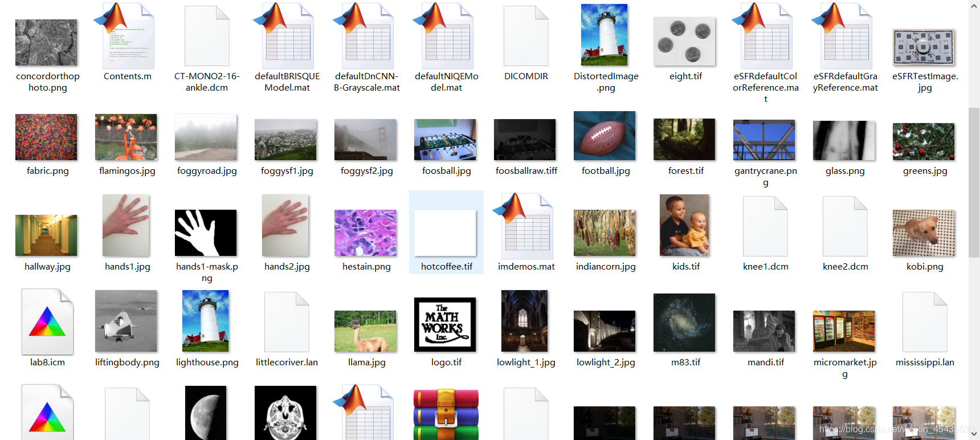Click the 'lab8.icm' file name label
Screen dimensions: 980x440
pos(47,362)
